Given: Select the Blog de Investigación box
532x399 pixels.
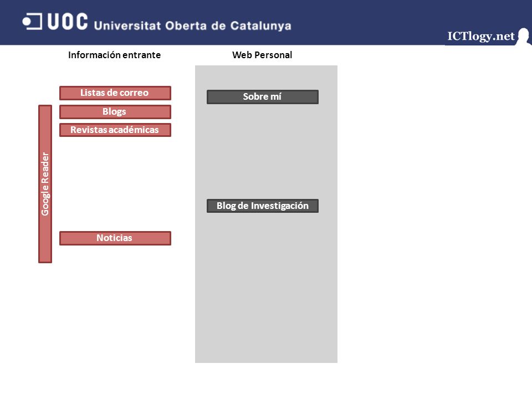Looking at the screenshot, I should point(263,206).
